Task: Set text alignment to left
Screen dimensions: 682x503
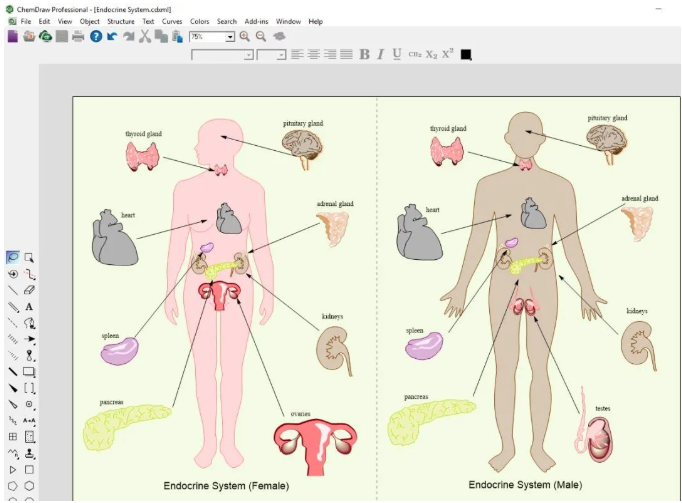Action: tap(298, 54)
